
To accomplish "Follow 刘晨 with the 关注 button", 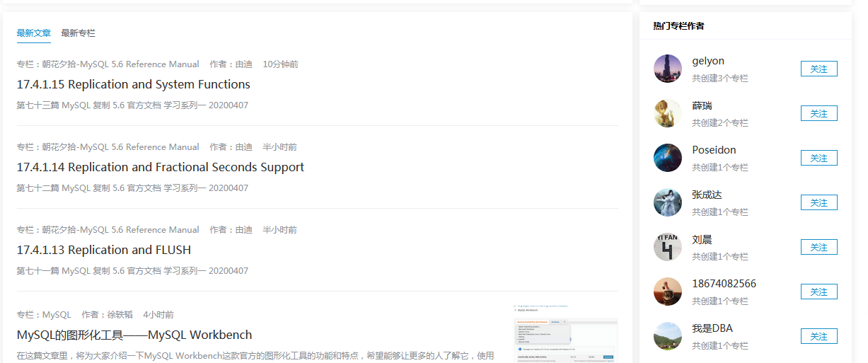I will tap(818, 247).
